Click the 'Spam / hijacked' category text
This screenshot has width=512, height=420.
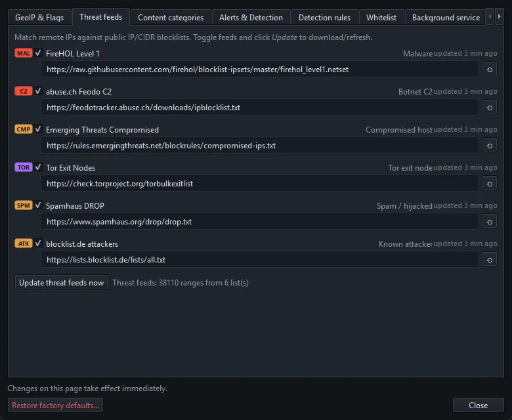404,206
